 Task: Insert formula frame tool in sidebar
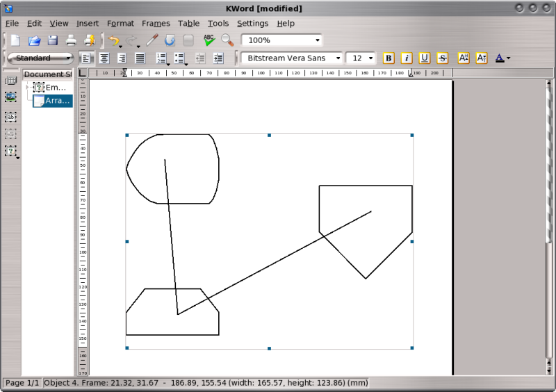pos(10,134)
